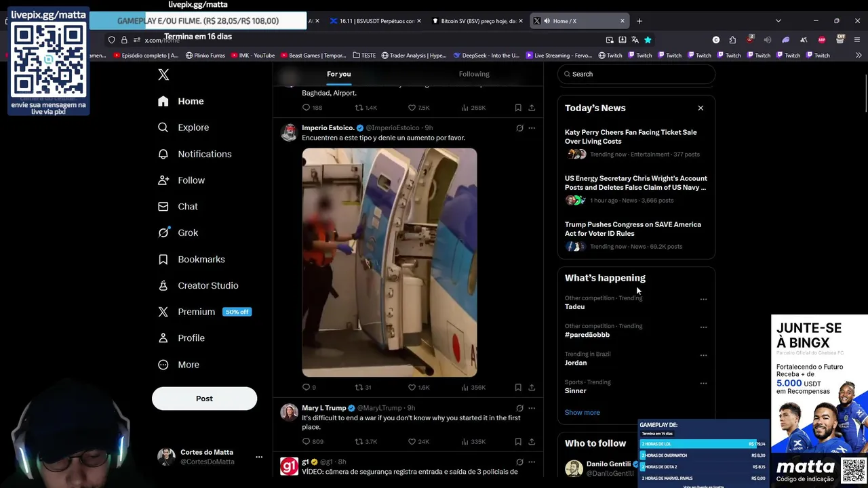Like Mary L Trump's post
The image size is (868, 488).
point(418,442)
